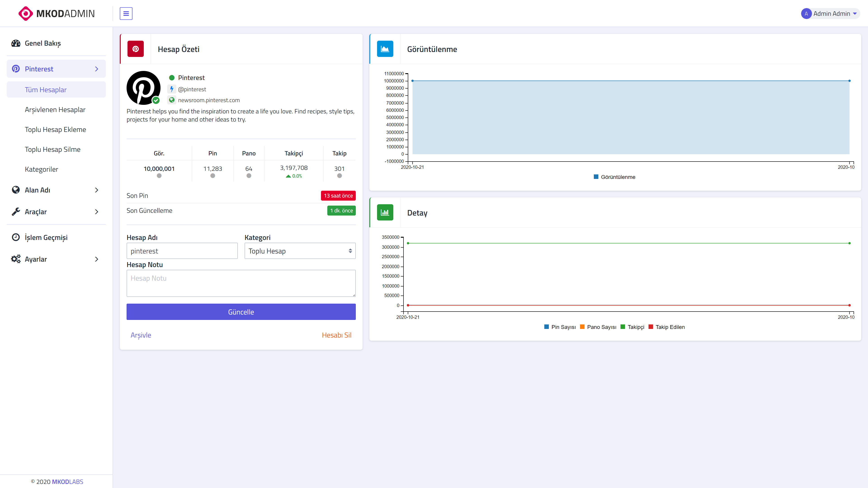
Task: Click the Alan Adı globe icon
Action: pyautogui.click(x=16, y=190)
